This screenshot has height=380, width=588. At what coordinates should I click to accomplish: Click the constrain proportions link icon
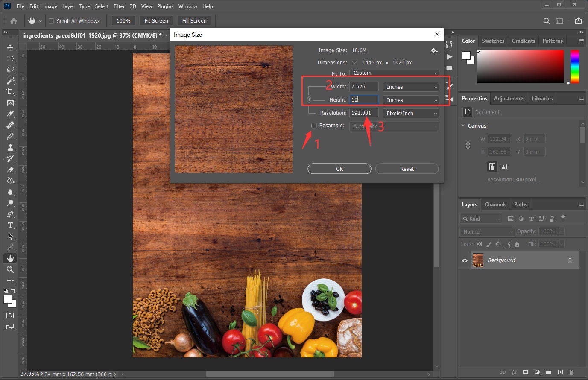[x=309, y=100]
